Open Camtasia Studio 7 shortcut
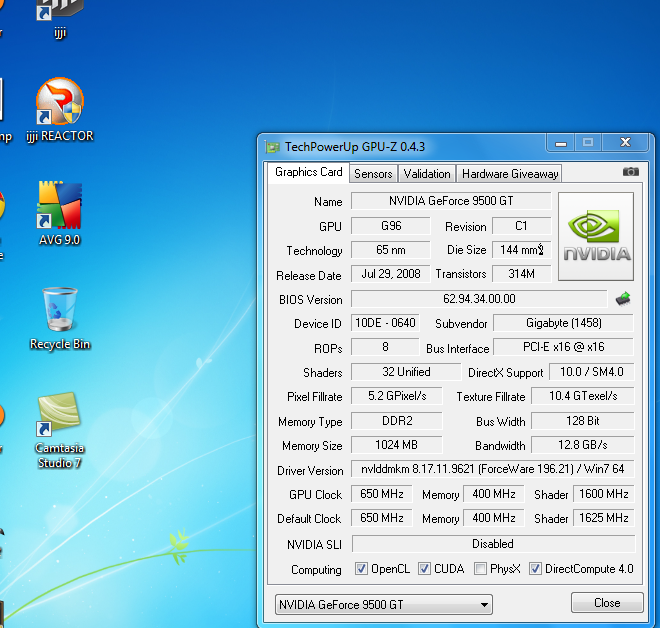The height and width of the screenshot is (628, 660). (59, 430)
